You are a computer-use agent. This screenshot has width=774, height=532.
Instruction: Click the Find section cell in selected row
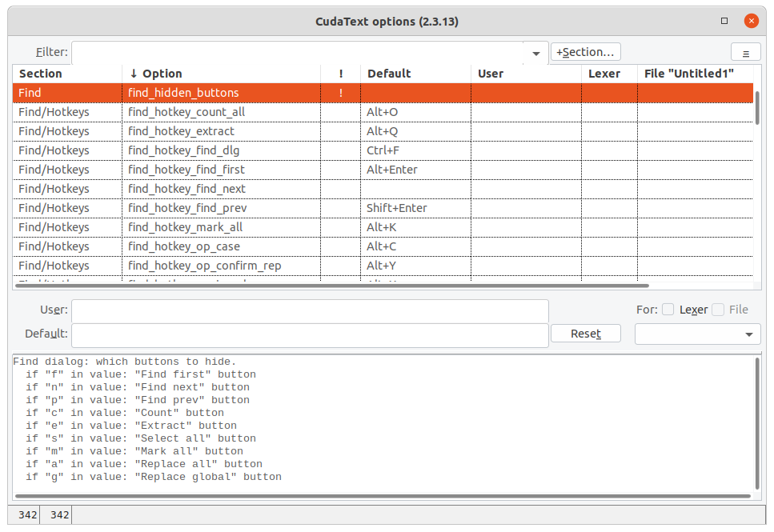pos(67,93)
